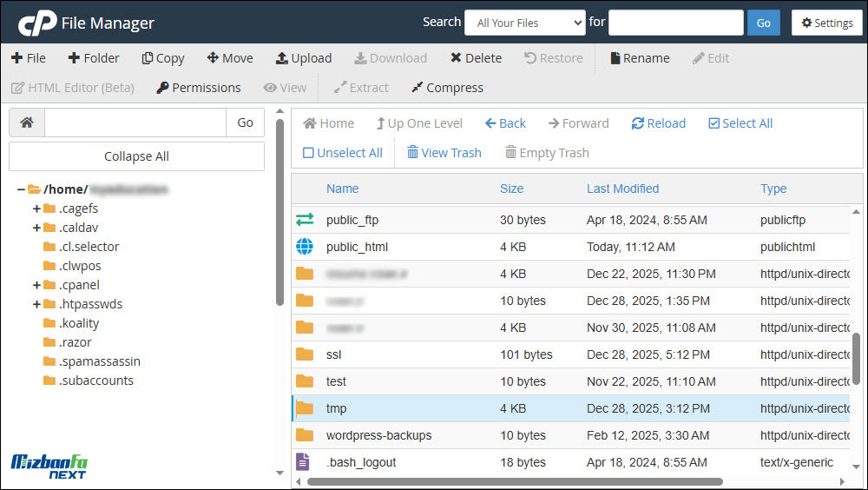The image size is (868, 490).
Task: Click the Reload icon in navigation bar
Action: [638, 123]
